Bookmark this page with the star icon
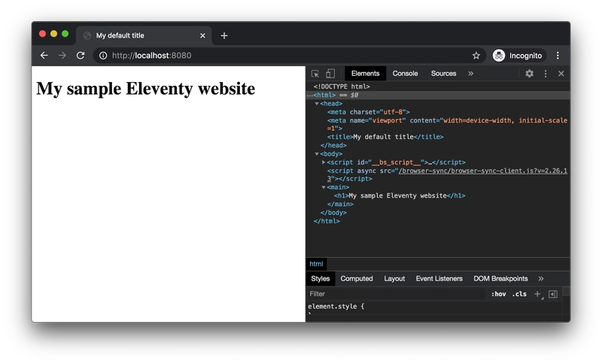Image resolution: width=602 pixels, height=364 pixels. [x=476, y=56]
